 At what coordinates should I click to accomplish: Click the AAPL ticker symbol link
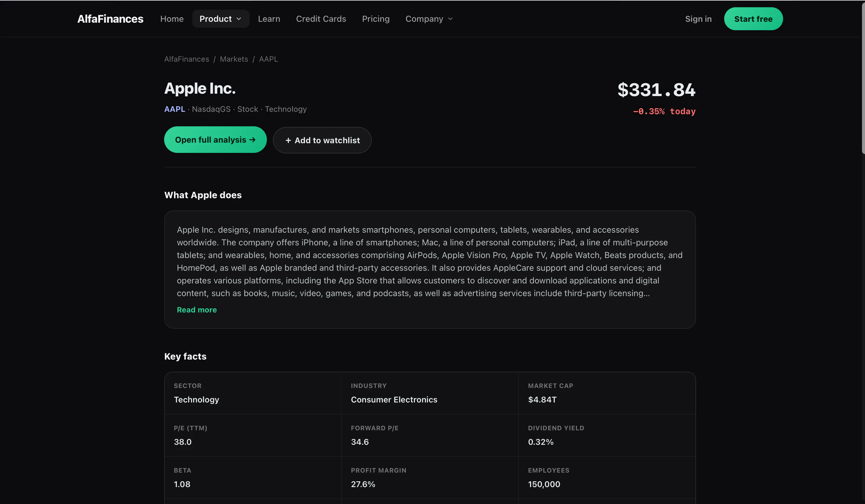[x=174, y=109]
